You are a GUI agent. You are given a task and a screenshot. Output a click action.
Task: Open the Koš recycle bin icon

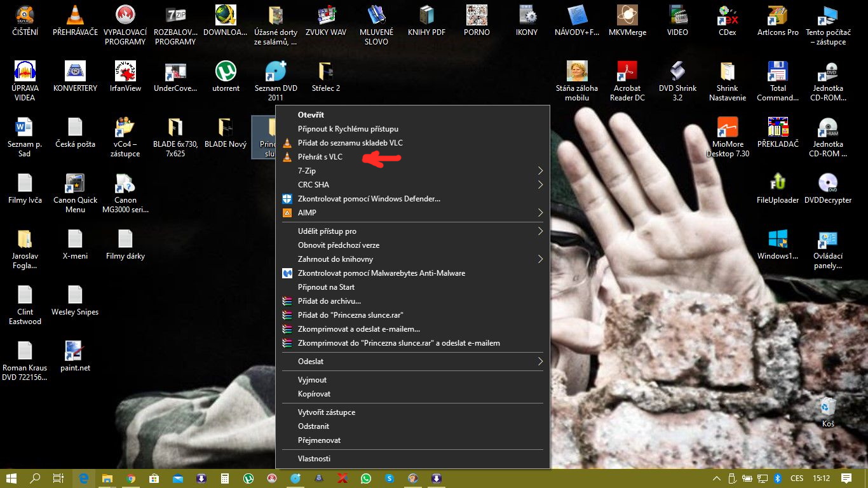tap(828, 412)
